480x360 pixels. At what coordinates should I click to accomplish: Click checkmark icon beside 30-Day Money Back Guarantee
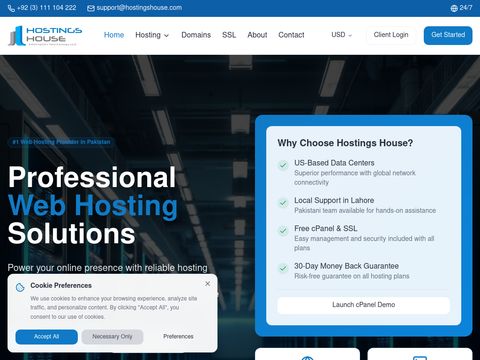coord(283,268)
